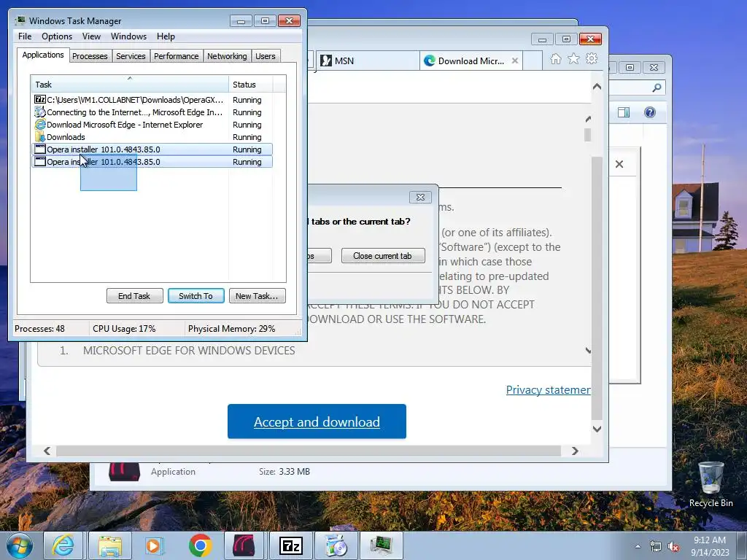Open the Options menu in Task Manager
Screen dimensions: 747x560
click(57, 36)
